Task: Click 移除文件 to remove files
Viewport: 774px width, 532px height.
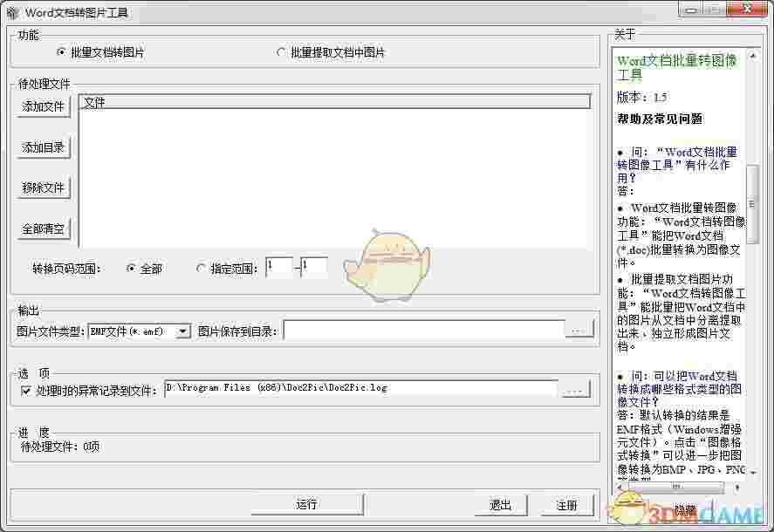Action: pos(43,188)
